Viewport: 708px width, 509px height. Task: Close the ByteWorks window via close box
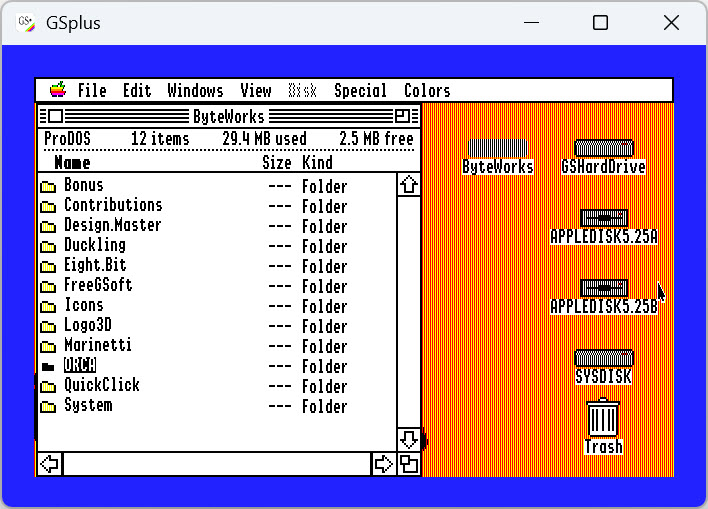coord(55,117)
